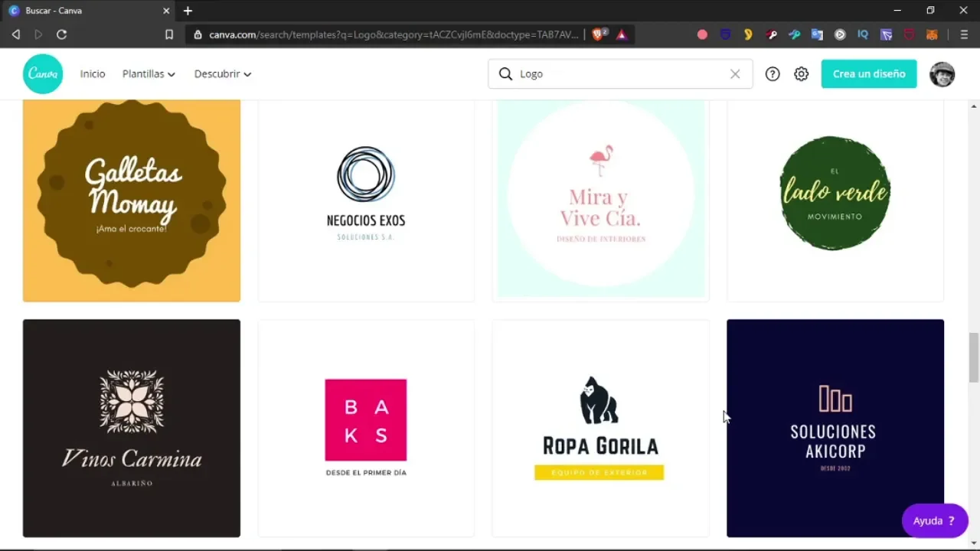This screenshot has height=551, width=980.
Task: Open settings gear icon in header
Action: 801,74
